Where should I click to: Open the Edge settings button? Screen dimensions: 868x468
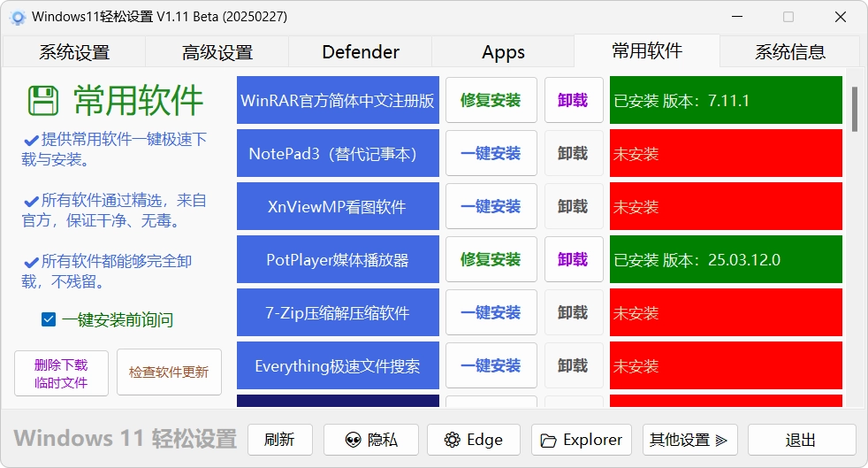(473, 440)
